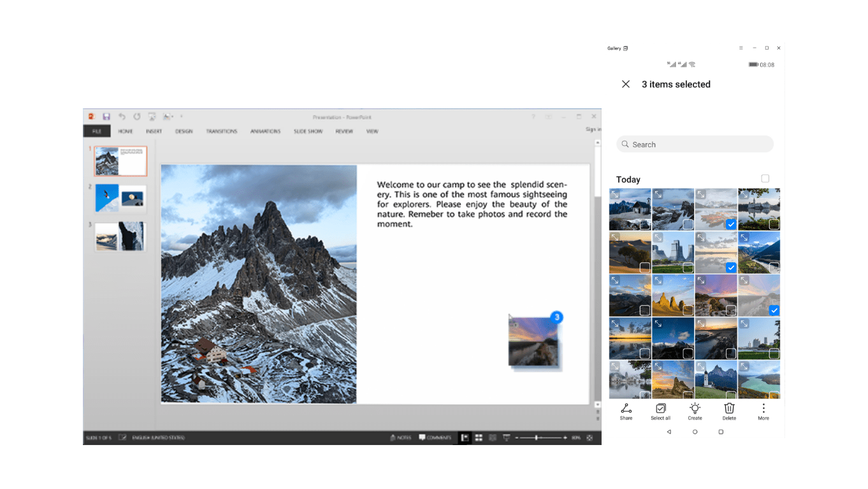Click the NOTES button in status bar
The width and height of the screenshot is (868, 489).
click(400, 437)
